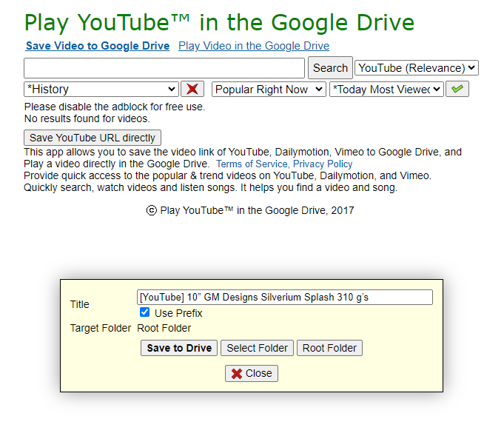Image resolution: width=504 pixels, height=436 pixels.
Task: Focus the video search input field
Action: coord(164,68)
